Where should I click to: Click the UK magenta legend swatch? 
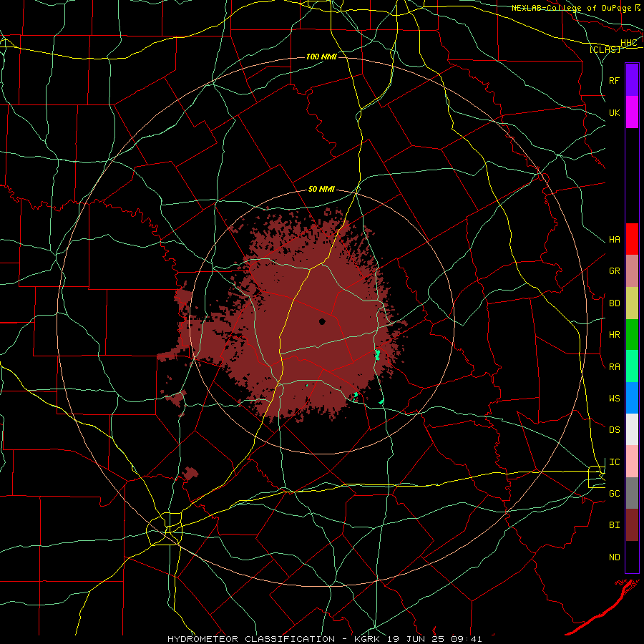point(632,112)
